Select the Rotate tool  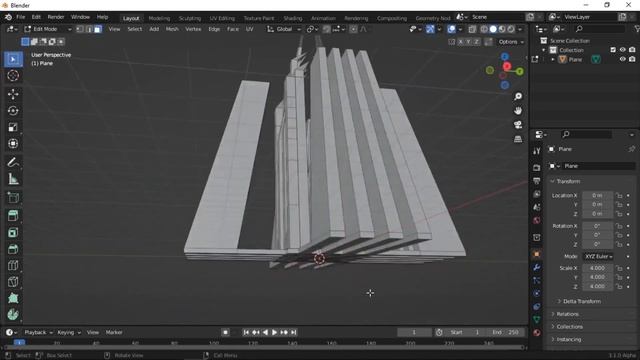13,111
